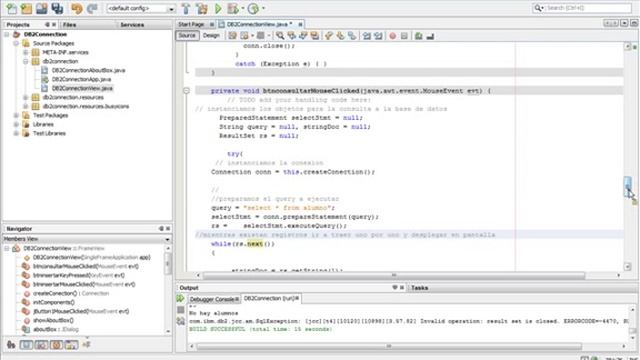Click the Toggle Highlight Search editor icon
Screen dimensions: 640x360
pos(315,36)
